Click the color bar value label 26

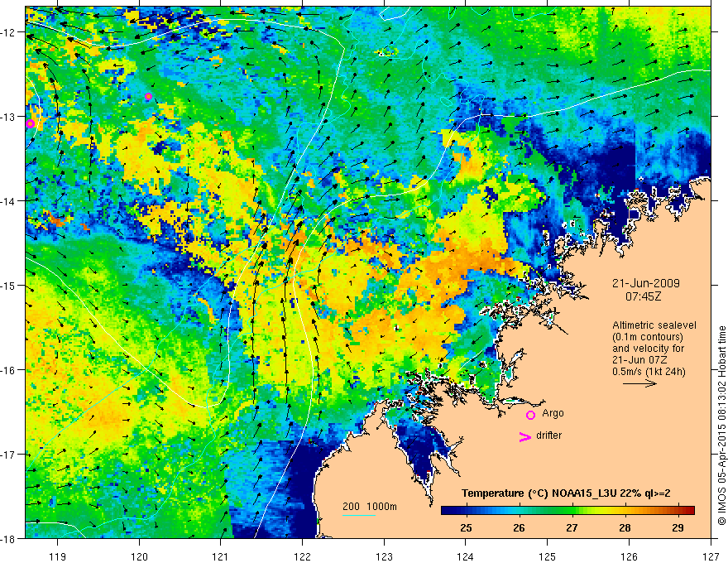519,527
